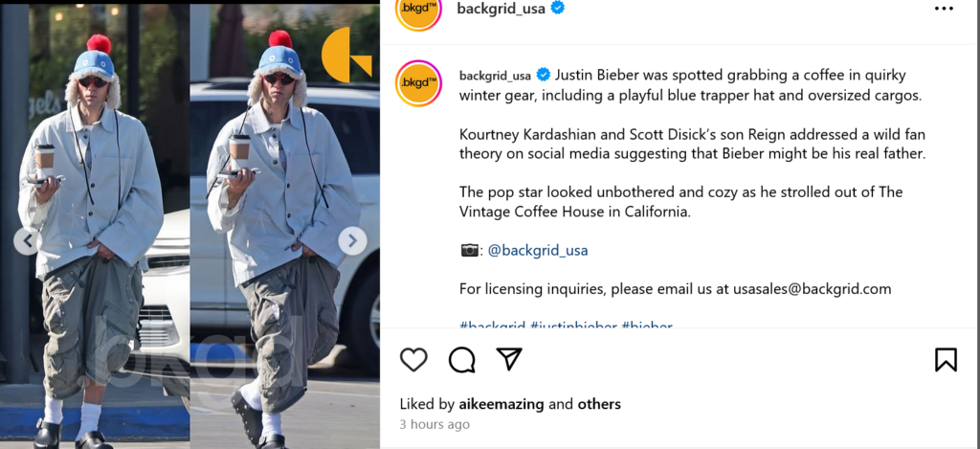Open the backgrid_usa username in the header
This screenshot has height=449, width=980.
(x=501, y=8)
